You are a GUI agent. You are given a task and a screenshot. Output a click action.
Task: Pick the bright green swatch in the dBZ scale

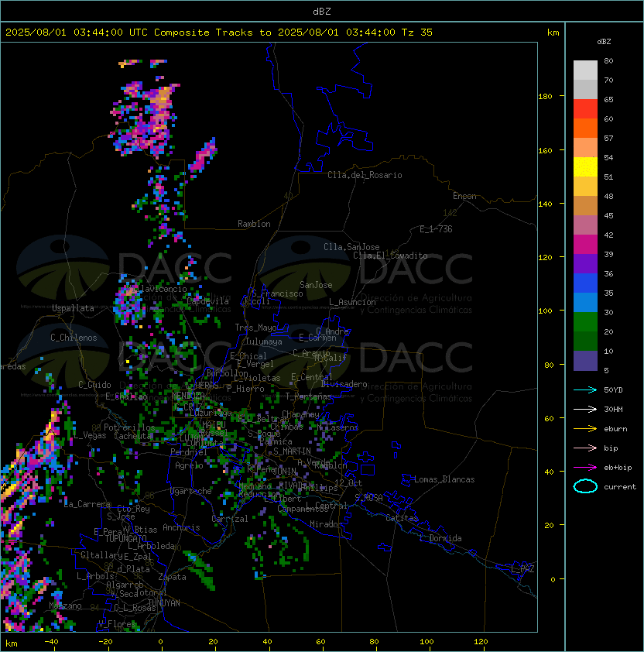(585, 322)
